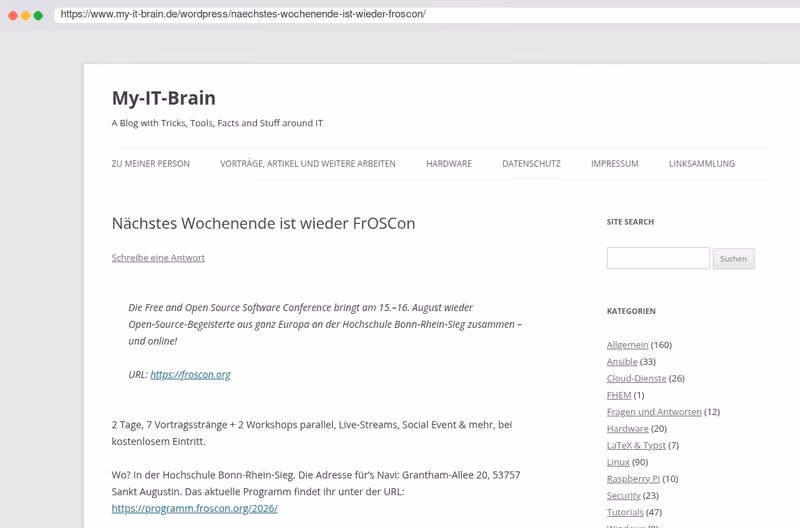Click the Schreibe eine Antwort link
The width and height of the screenshot is (800, 528).
pos(158,258)
